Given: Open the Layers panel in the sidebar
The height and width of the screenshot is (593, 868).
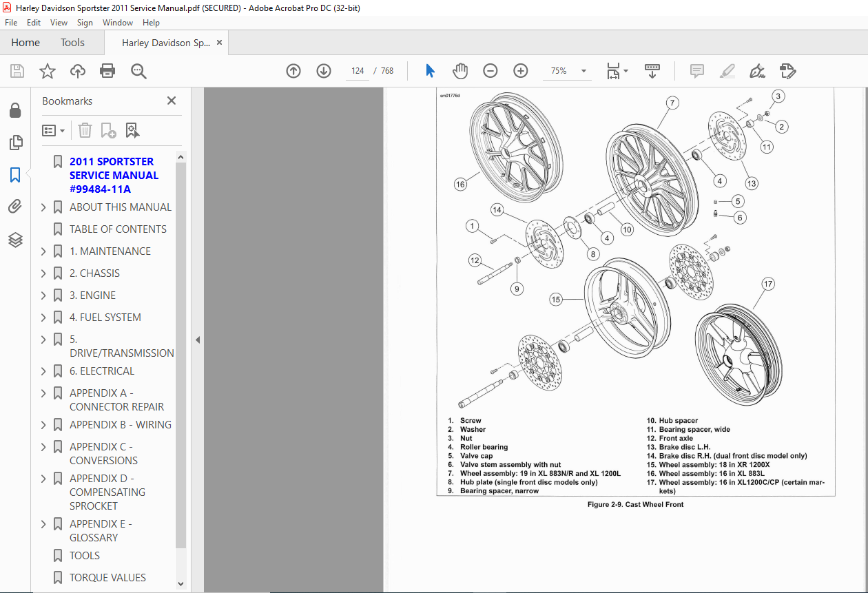Looking at the screenshot, I should click(x=15, y=240).
